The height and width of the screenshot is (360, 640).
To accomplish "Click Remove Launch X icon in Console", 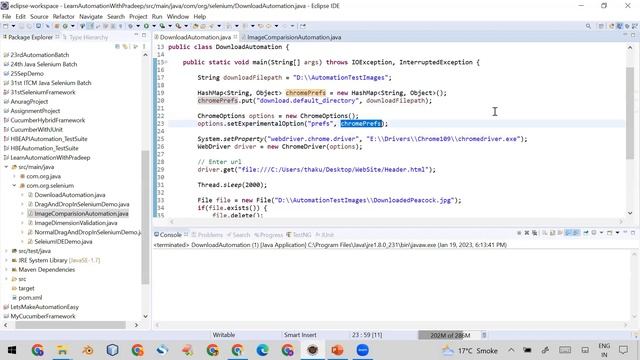I will [527, 233].
